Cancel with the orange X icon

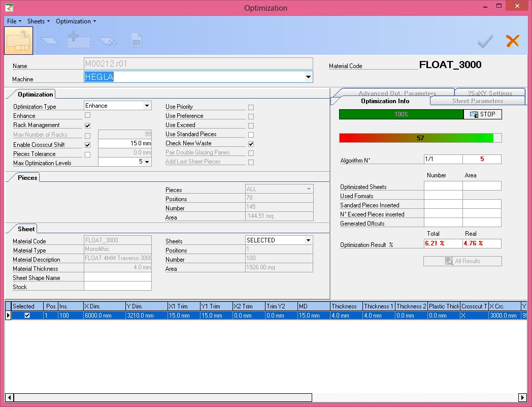pyautogui.click(x=513, y=41)
